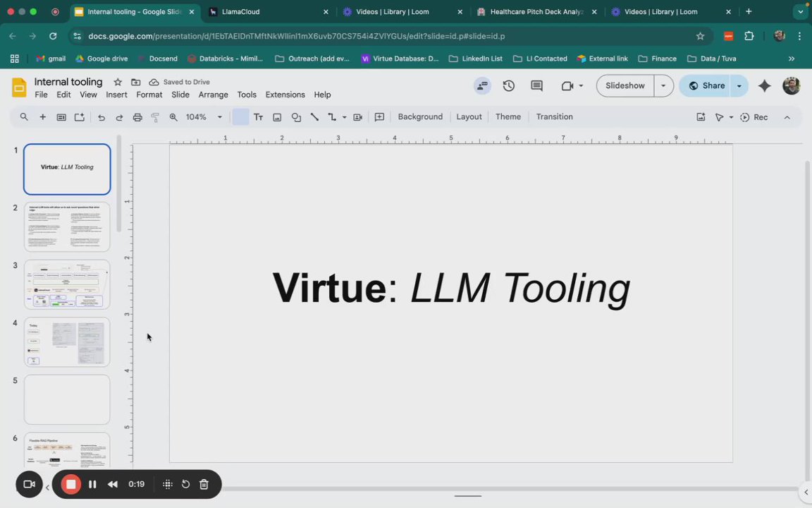Reload the current browser page

click(x=53, y=36)
